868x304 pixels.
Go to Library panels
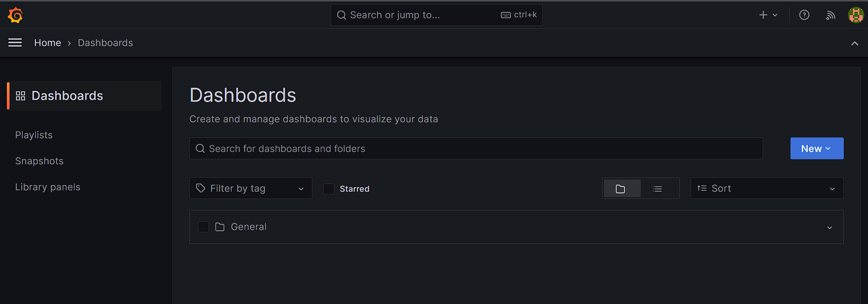coord(47,187)
